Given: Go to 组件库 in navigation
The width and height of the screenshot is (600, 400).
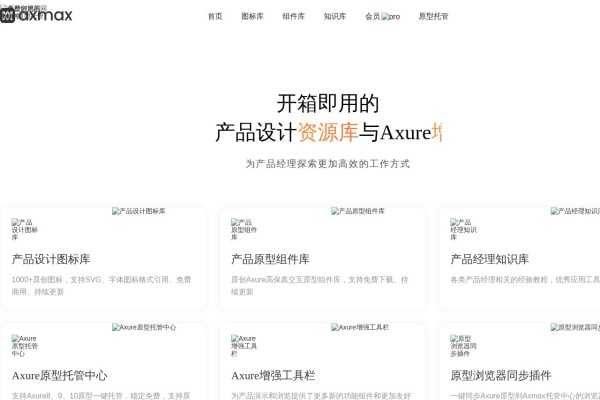Looking at the screenshot, I should [293, 16].
